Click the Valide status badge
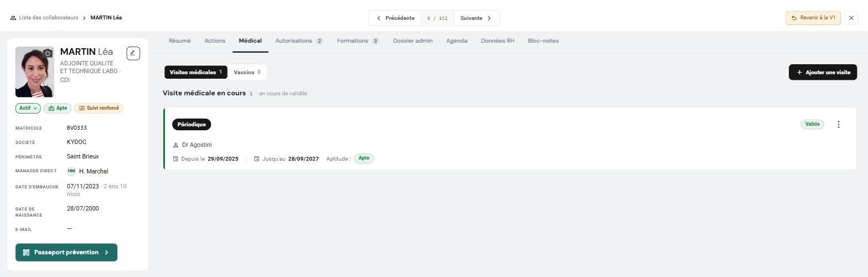Screen dimensions: 868x277 812,124
